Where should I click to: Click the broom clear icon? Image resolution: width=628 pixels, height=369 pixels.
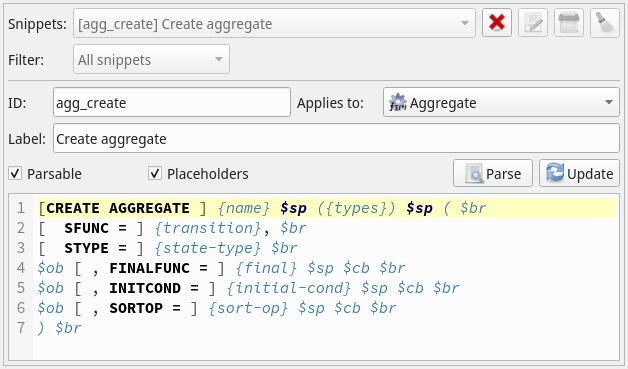point(605,23)
